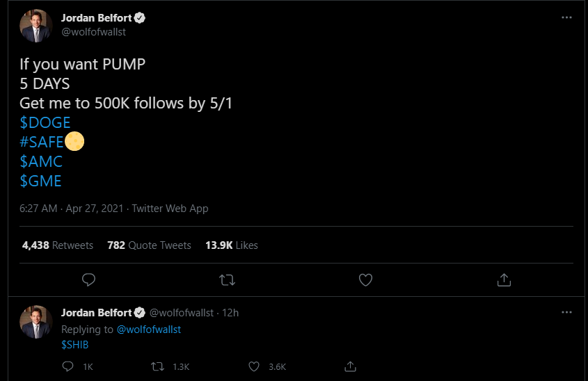Share the $SHIB reply tweet
The height and width of the screenshot is (381, 588).
(351, 366)
